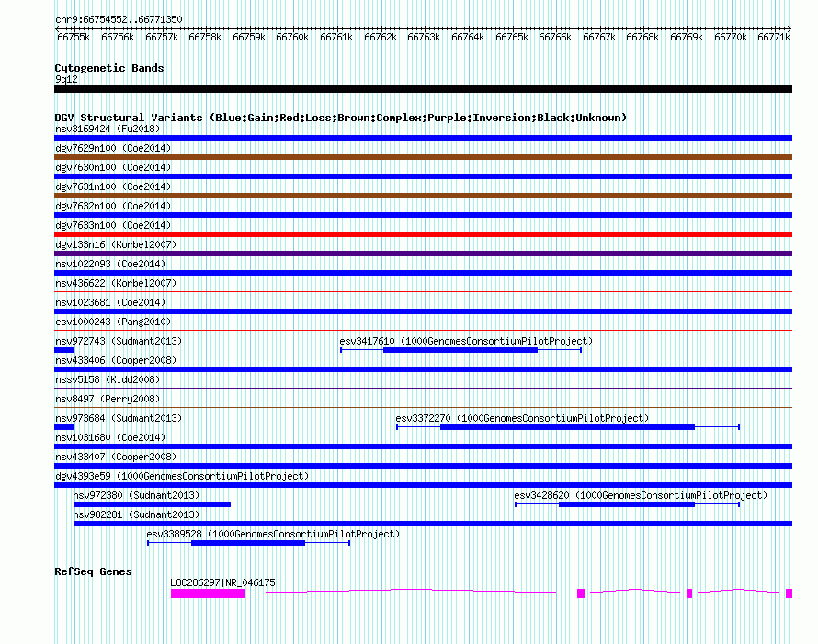This screenshot has height=644, width=818.
Task: Open nsv1031680 (Coe2014) label
Action: pos(110,437)
